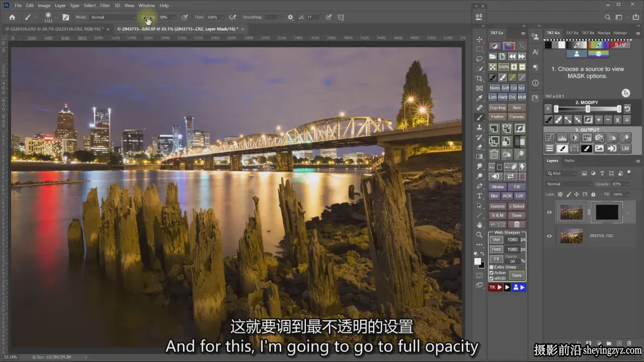The height and width of the screenshot is (362, 644).
Task: Click TK7 output brightness sun icon
Action: coord(574,137)
